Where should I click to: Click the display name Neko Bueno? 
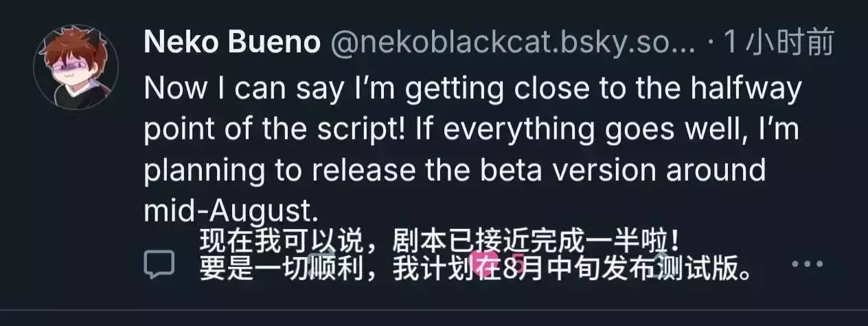[x=232, y=44]
